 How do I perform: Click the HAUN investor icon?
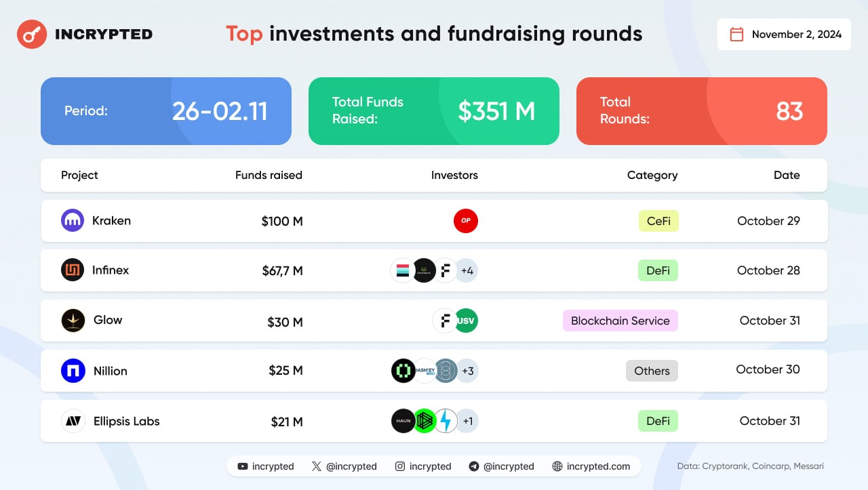403,421
